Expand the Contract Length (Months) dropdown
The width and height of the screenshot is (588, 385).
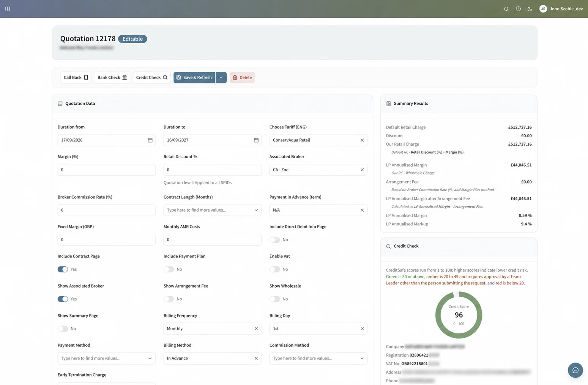pos(212,210)
